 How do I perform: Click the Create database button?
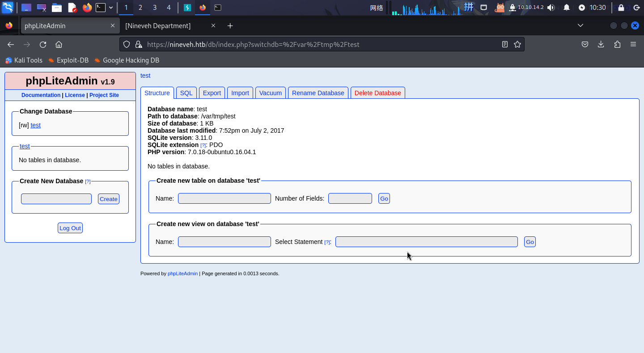(109, 199)
